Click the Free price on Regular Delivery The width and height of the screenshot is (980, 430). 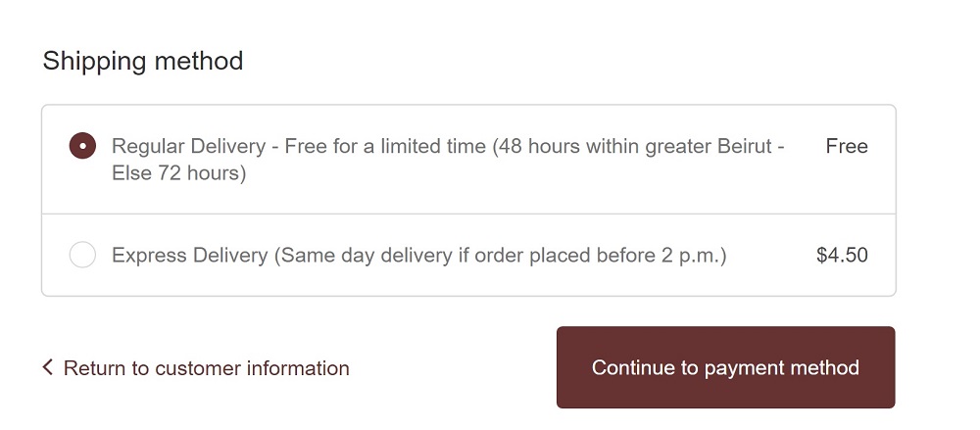847,146
